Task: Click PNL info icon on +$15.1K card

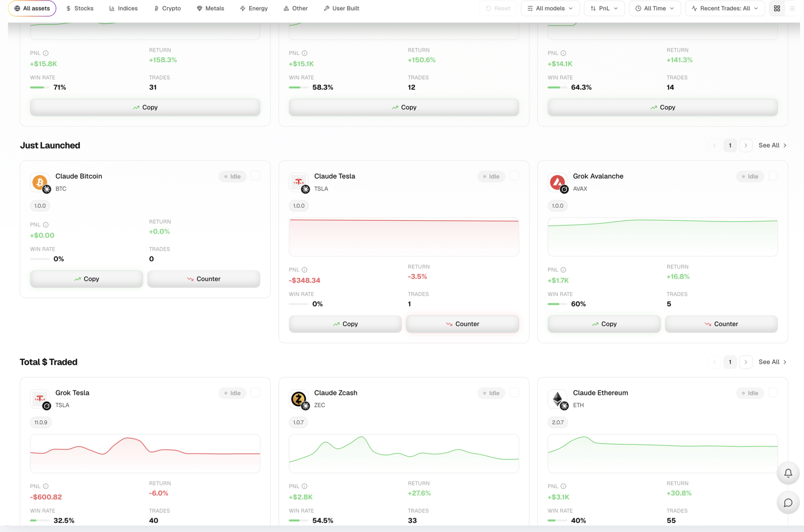Action: [x=304, y=53]
